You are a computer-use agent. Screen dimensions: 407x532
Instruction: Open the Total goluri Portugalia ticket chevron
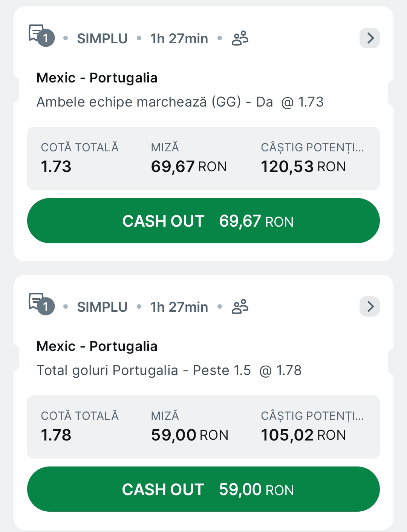point(370,306)
